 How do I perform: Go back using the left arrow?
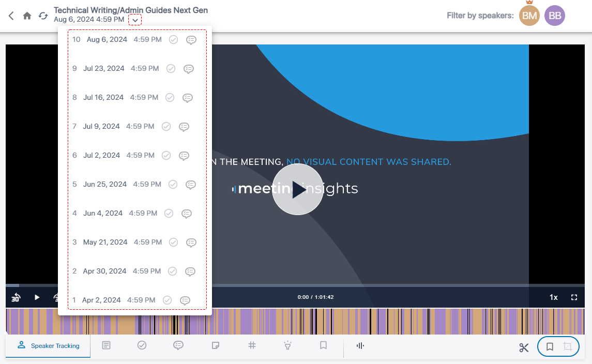(x=11, y=16)
